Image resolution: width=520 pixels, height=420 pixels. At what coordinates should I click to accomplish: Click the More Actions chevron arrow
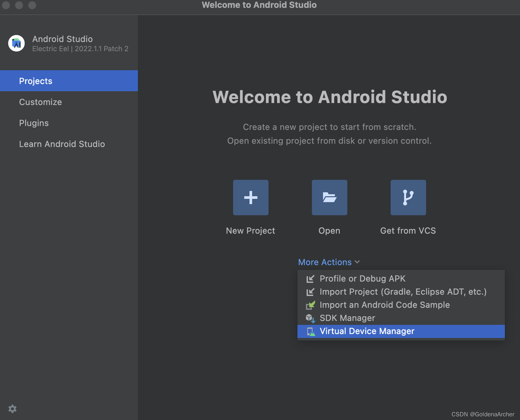coord(357,262)
